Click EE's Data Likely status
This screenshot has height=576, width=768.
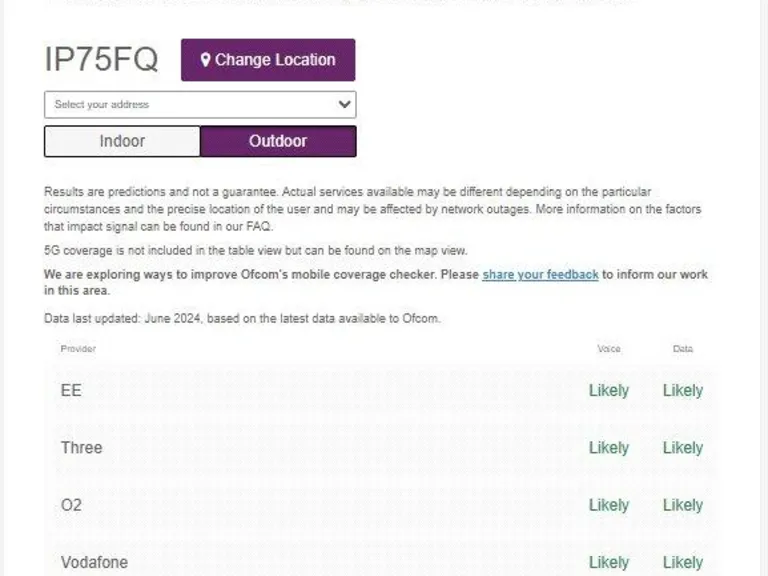pyautogui.click(x=683, y=390)
